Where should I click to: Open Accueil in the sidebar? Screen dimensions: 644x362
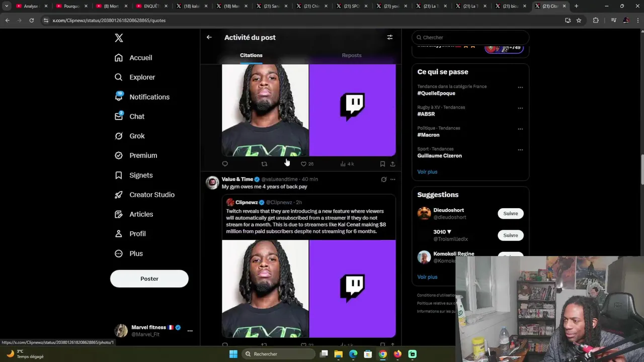pyautogui.click(x=133, y=58)
